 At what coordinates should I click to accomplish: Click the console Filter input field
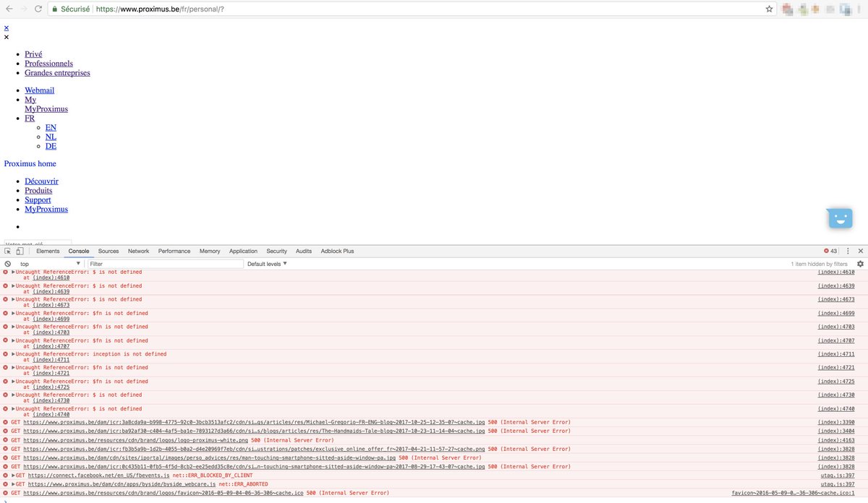[166, 264]
